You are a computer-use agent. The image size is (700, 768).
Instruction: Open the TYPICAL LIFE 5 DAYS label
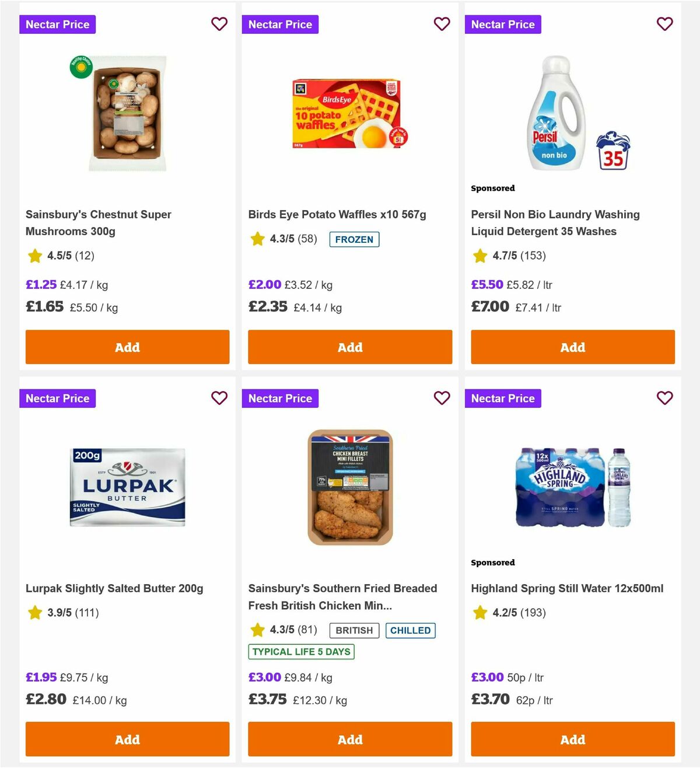[x=300, y=652]
